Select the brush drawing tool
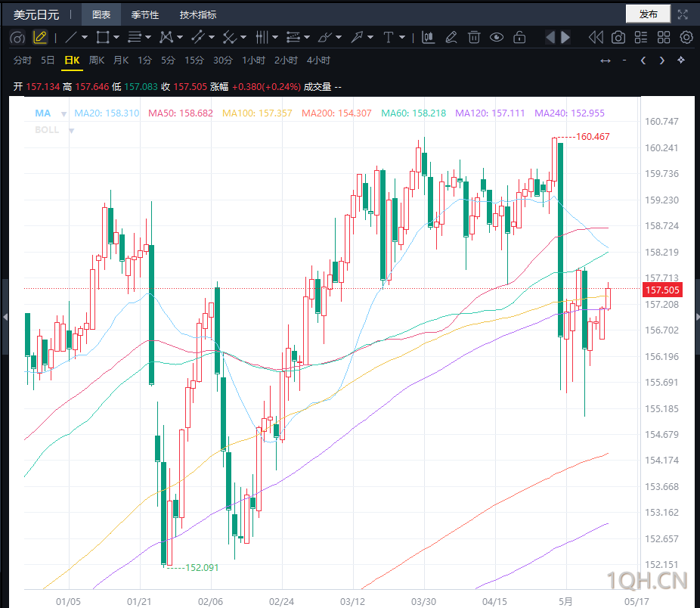 coord(325,38)
